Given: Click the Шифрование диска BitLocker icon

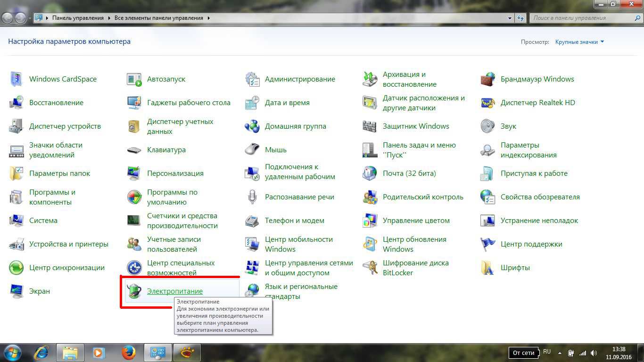Looking at the screenshot, I should [x=370, y=268].
